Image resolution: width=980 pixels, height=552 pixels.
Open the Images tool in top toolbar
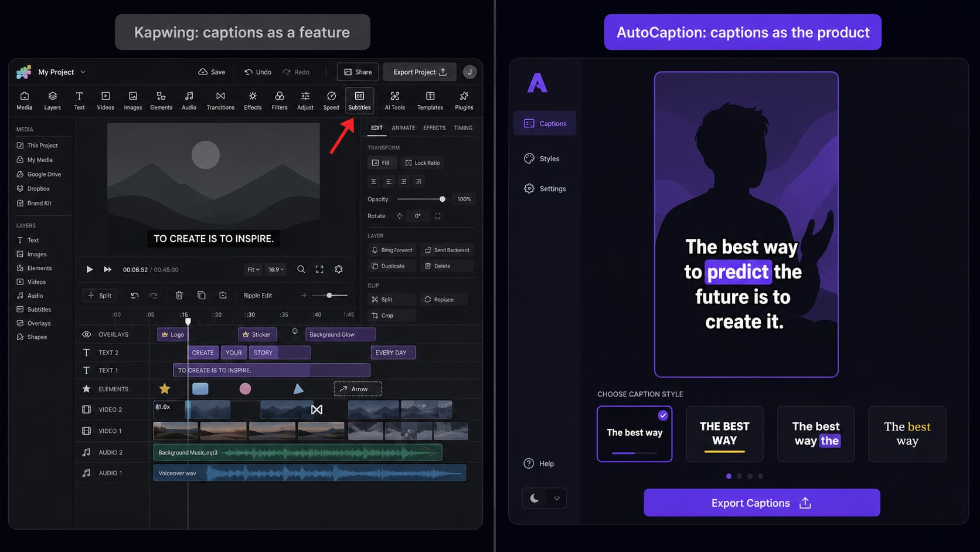click(133, 100)
